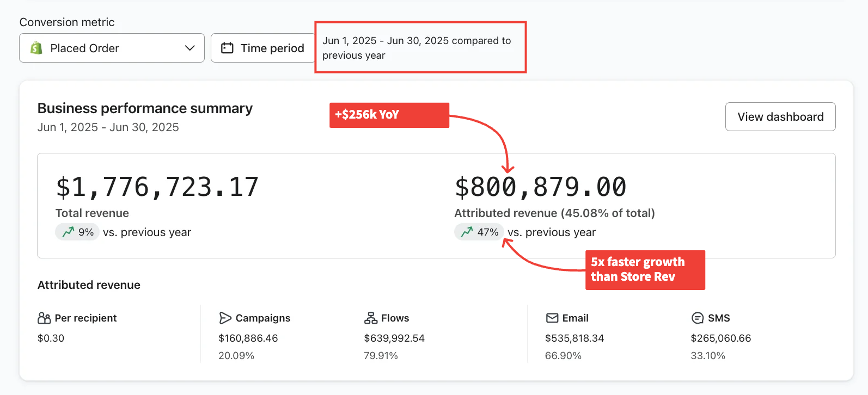Select the $1,776,723.17 total revenue value
The height and width of the screenshot is (395, 868).
pos(157,187)
